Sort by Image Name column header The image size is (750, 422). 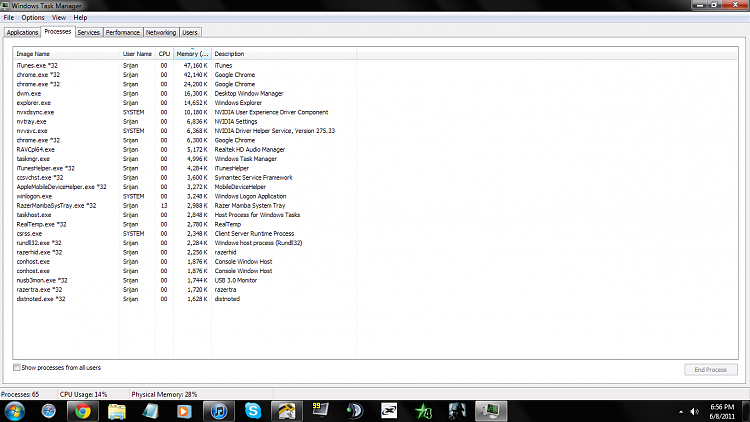[x=66, y=54]
